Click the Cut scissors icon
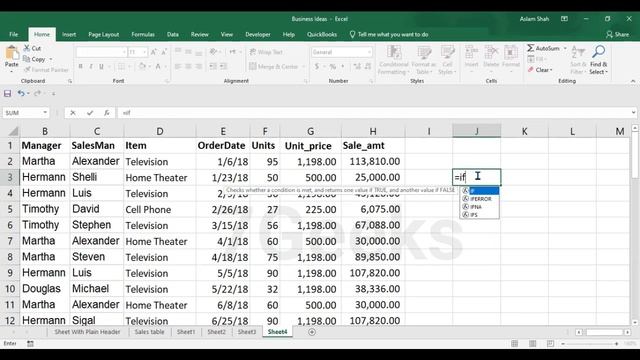Viewport: 640px width, 360px height. pyautogui.click(x=27, y=48)
